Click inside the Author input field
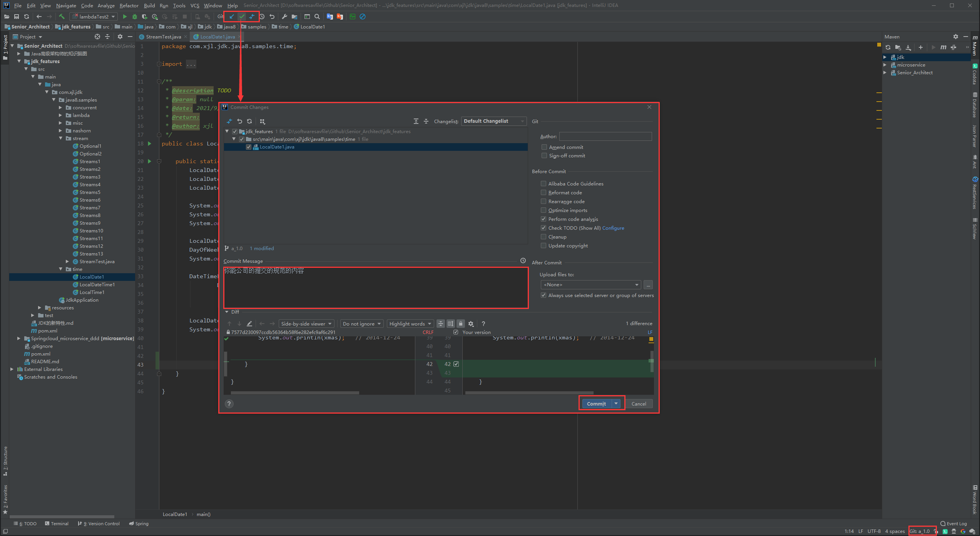 (x=605, y=136)
